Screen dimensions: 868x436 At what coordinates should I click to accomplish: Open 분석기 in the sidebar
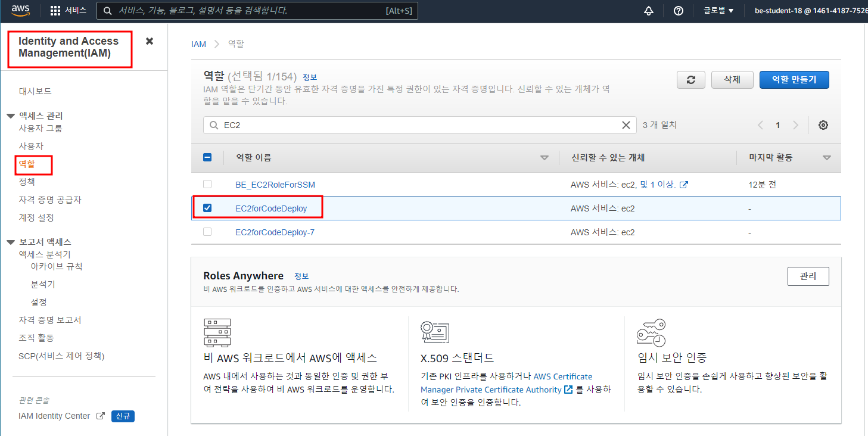pyautogui.click(x=43, y=284)
